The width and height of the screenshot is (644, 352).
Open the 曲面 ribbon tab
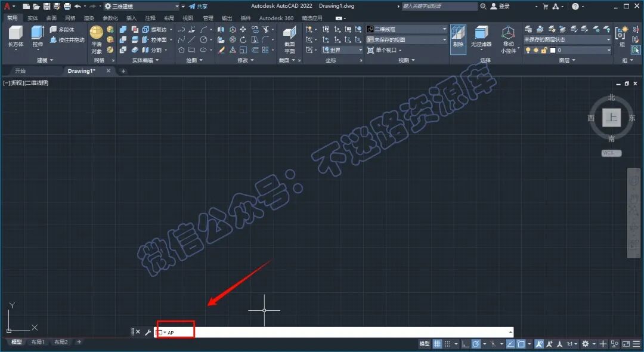pos(51,18)
